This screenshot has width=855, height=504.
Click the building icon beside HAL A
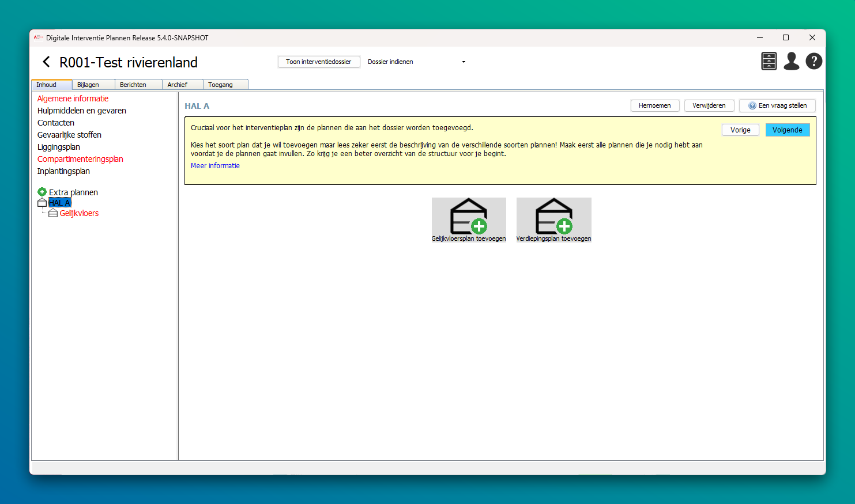tap(42, 203)
